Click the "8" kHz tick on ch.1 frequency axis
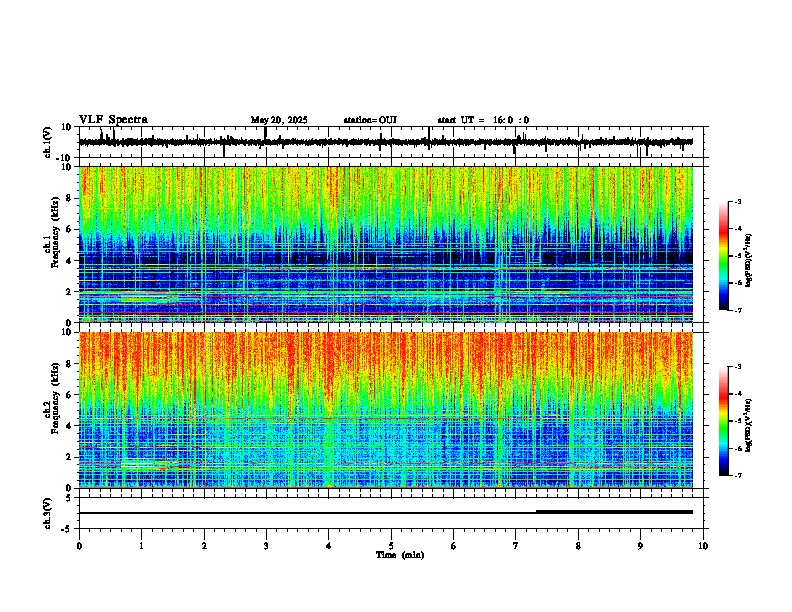This screenshot has height=612, width=792. pos(70,198)
